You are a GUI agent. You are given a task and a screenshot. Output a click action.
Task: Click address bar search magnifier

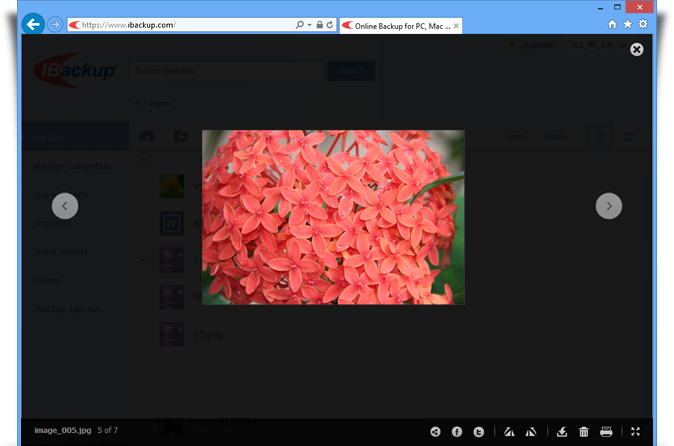300,25
